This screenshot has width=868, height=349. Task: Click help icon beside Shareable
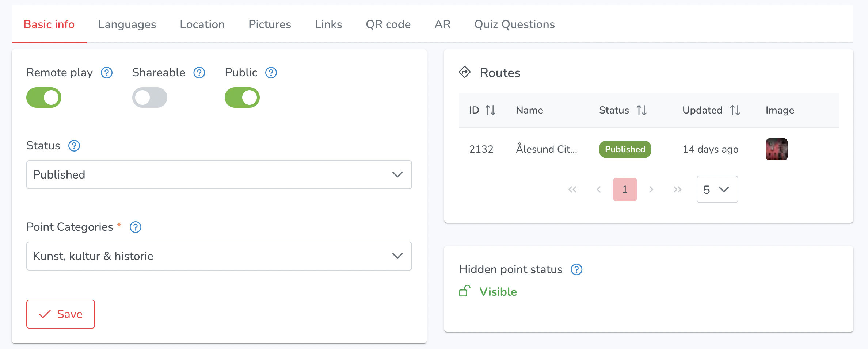pyautogui.click(x=199, y=73)
